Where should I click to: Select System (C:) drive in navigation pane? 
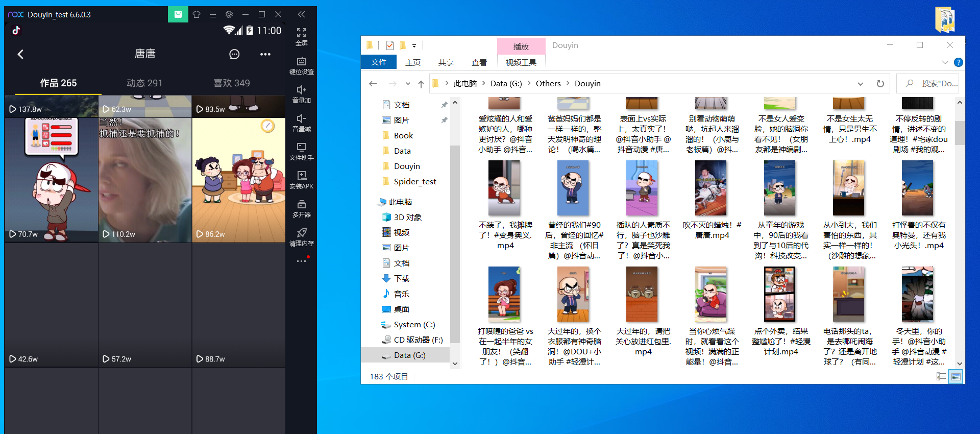click(x=414, y=324)
